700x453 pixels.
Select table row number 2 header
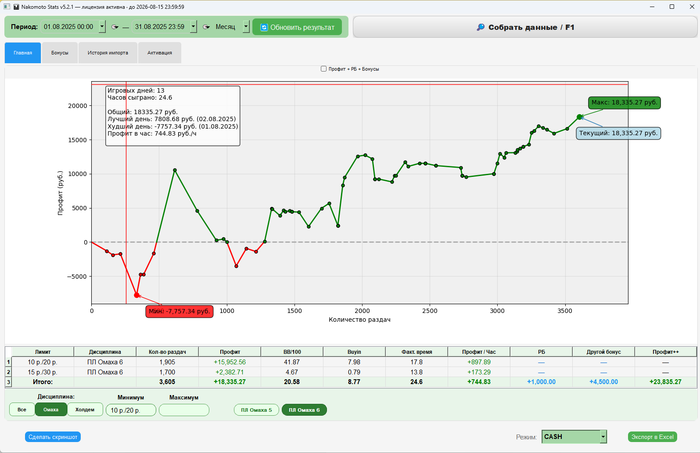[8, 372]
